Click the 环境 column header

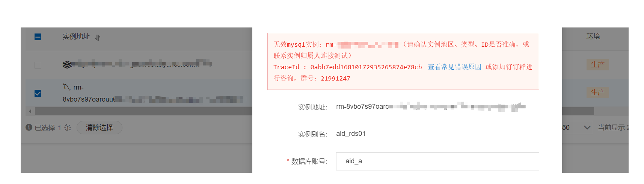pos(593,36)
